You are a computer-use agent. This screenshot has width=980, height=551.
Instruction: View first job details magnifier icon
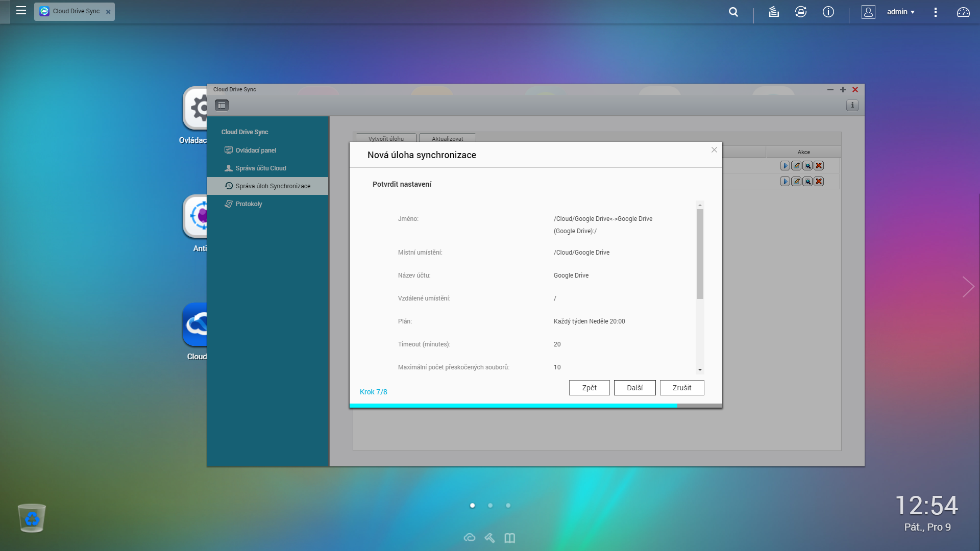click(x=807, y=166)
